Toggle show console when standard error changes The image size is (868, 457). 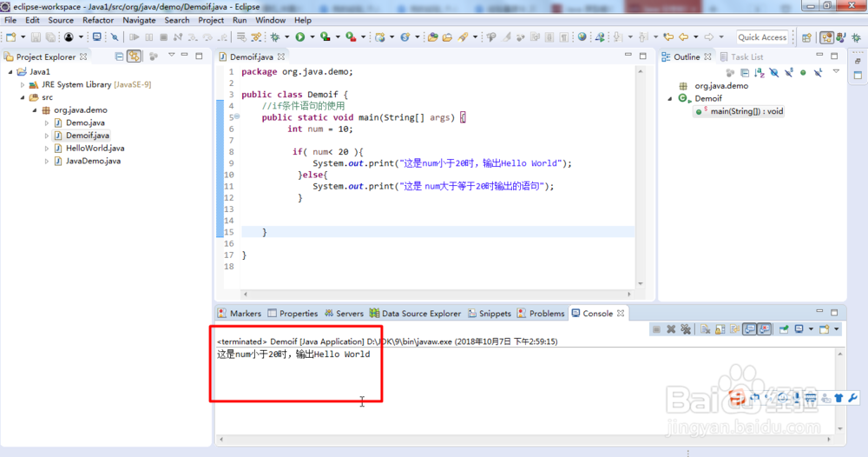click(x=764, y=329)
